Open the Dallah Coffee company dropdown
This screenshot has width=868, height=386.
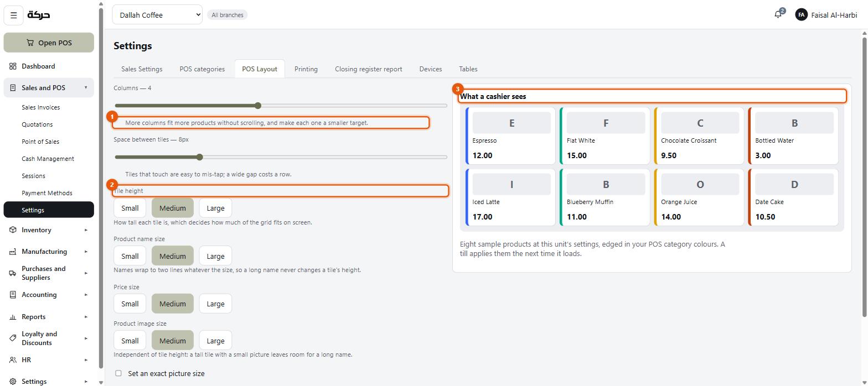[x=157, y=15]
